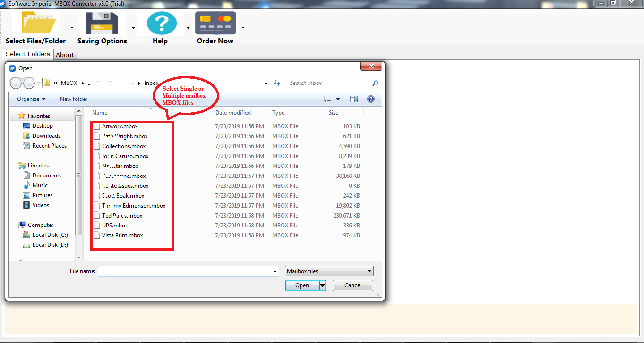Image resolution: width=644 pixels, height=343 pixels.
Task: Switch to the About tab
Action: [x=65, y=55]
